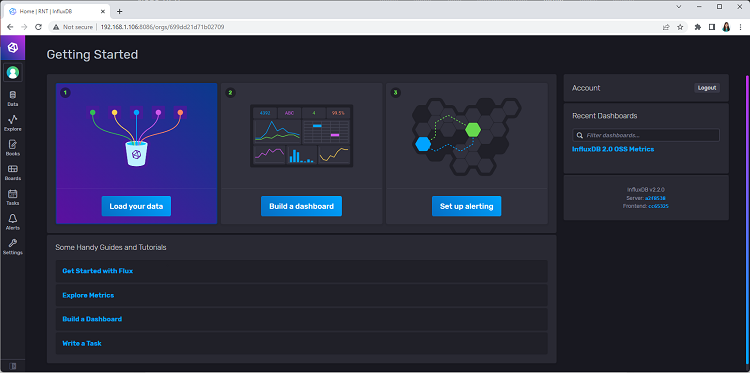Click the Recent Dashboards heading

605,116
